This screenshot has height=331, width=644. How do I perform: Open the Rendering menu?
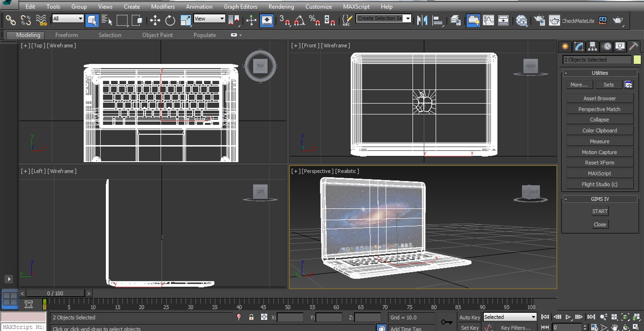point(281,7)
